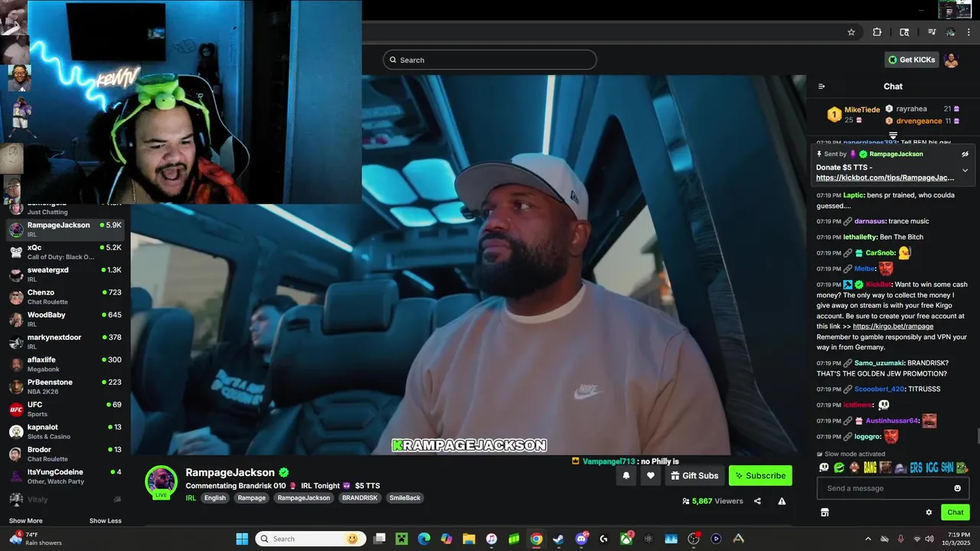Open the weather widget showing 74°F
980x551 pixels.
(34, 539)
